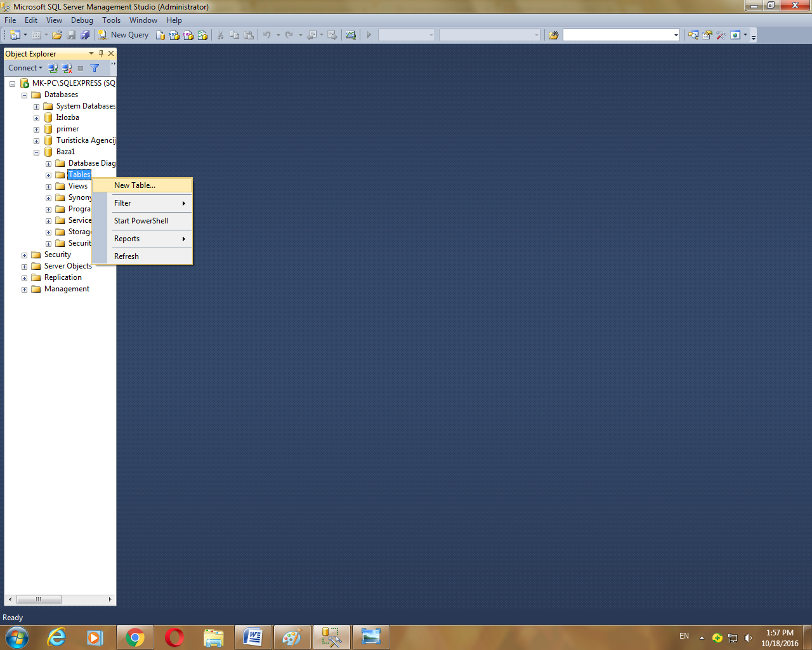The image size is (812, 650).
Task: Select the Save toolbar icon
Action: point(71,35)
